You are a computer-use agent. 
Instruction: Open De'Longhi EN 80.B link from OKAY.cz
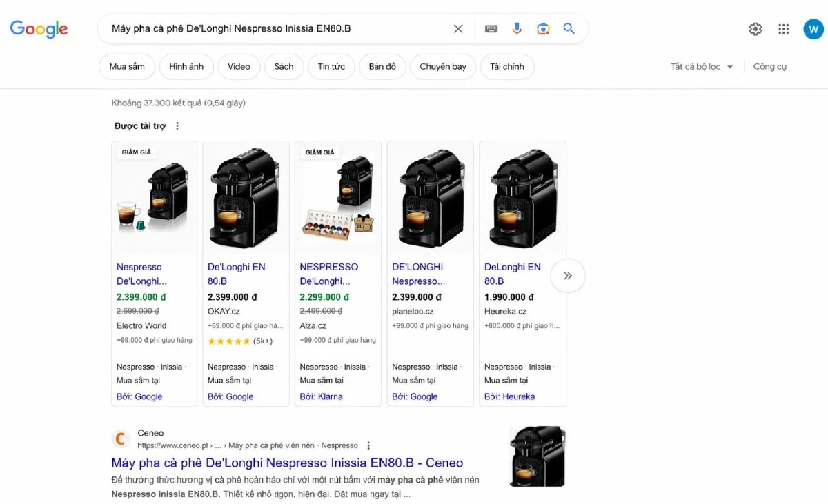pyautogui.click(x=237, y=274)
